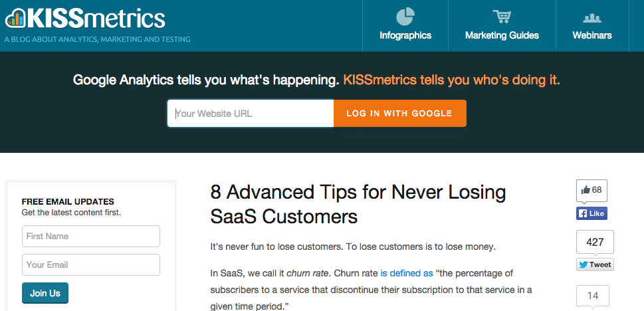Click the Join Us button
This screenshot has width=644, height=311.
point(45,293)
